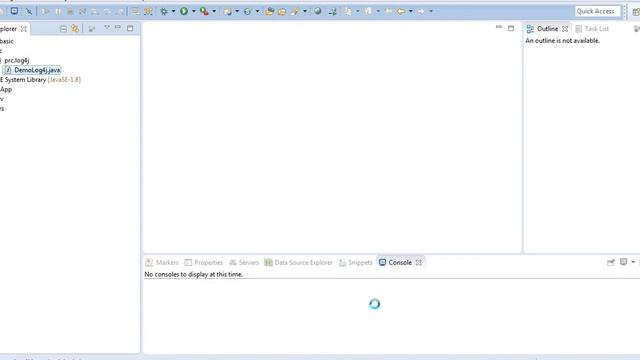This screenshot has width=640, height=360.
Task: Click the yellow Back navigation arrow
Action: (x=401, y=11)
